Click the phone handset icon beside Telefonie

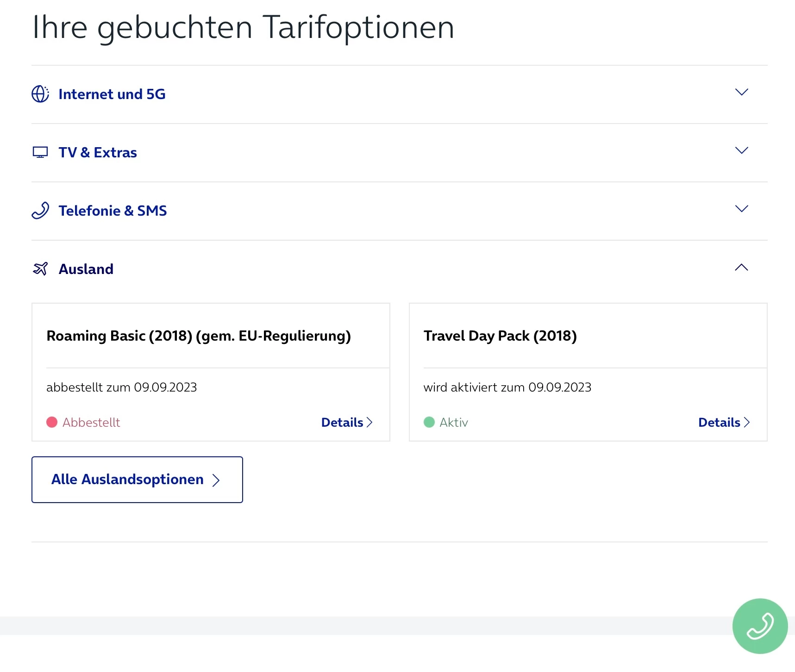point(40,211)
